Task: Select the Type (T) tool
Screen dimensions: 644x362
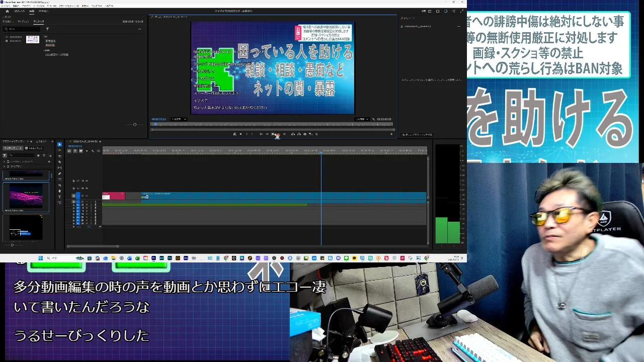Action: (x=59, y=197)
